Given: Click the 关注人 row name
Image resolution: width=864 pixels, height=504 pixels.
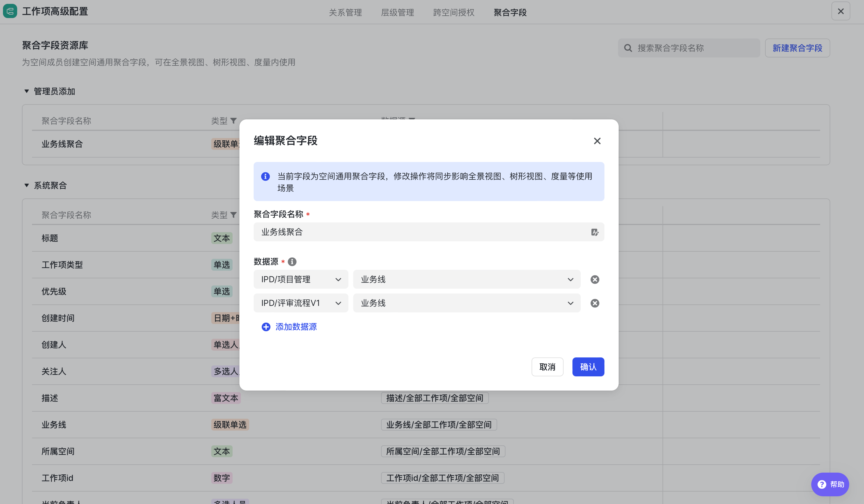Looking at the screenshot, I should 54,371.
